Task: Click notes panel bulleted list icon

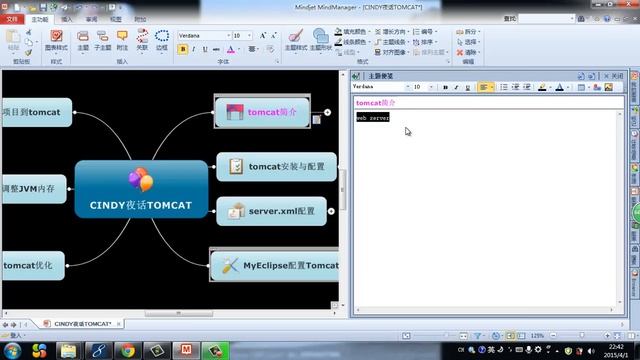Action: coord(504,87)
